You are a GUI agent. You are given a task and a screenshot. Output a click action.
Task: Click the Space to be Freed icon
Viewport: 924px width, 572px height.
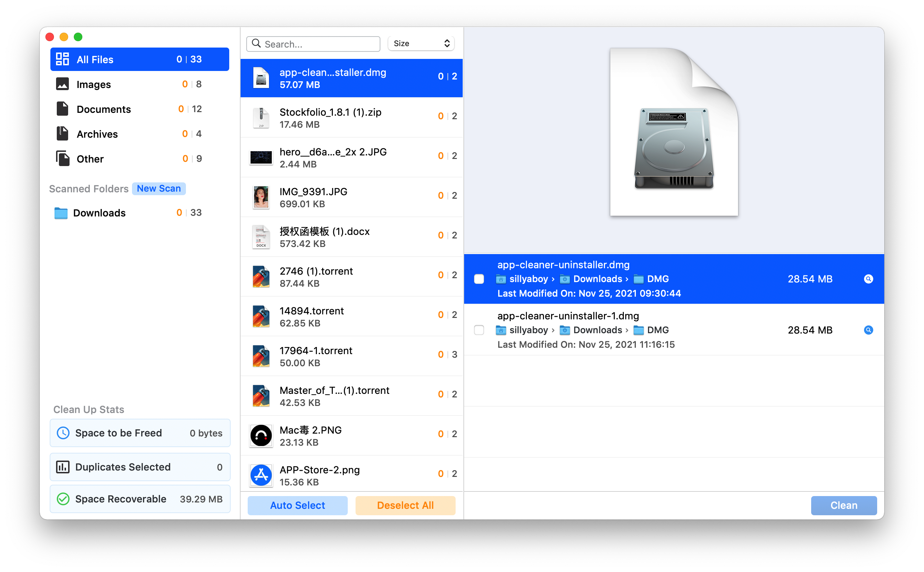(64, 433)
